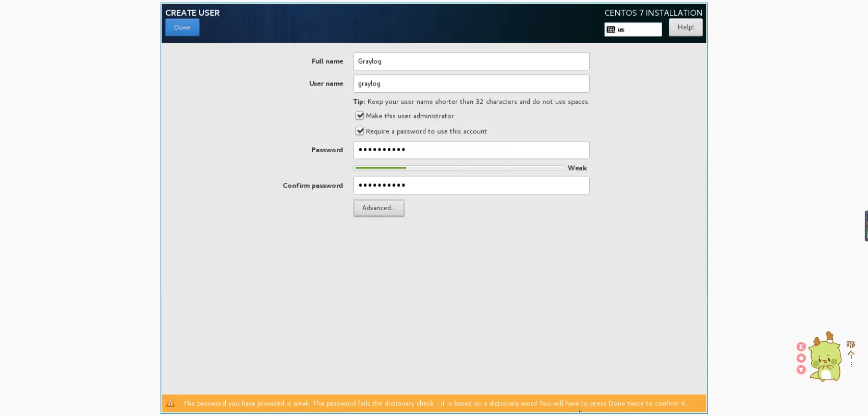This screenshot has width=868, height=416.
Task: Click the weak password warning message
Action: tap(435, 403)
